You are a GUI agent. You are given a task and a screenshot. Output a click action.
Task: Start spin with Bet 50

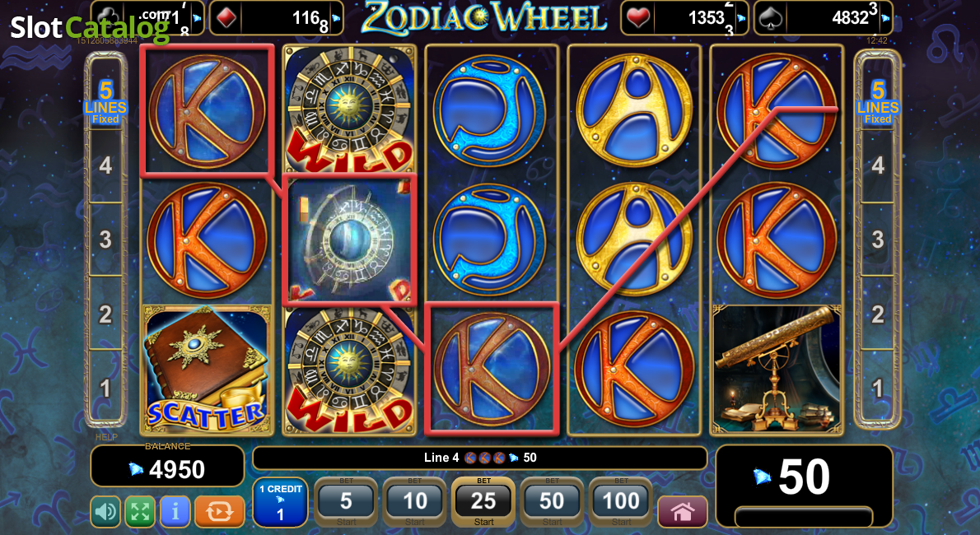coord(552,503)
